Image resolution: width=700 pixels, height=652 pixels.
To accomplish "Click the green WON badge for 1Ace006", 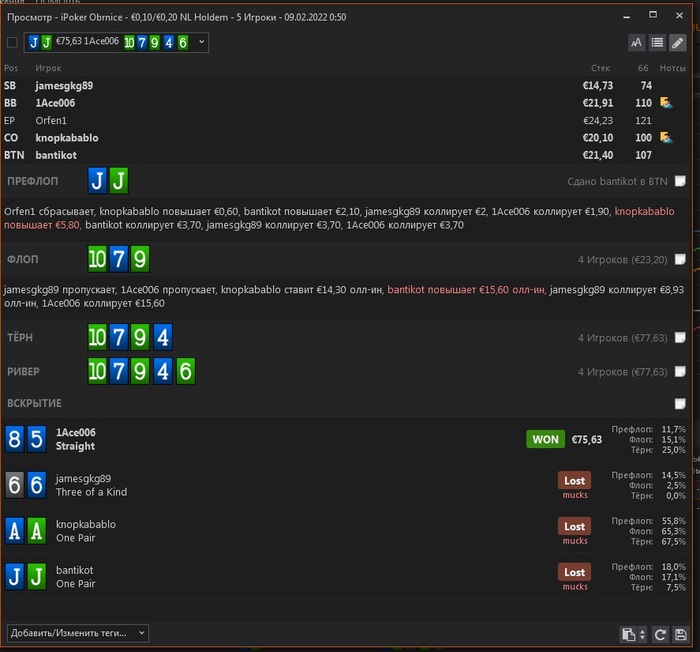I will (x=546, y=439).
